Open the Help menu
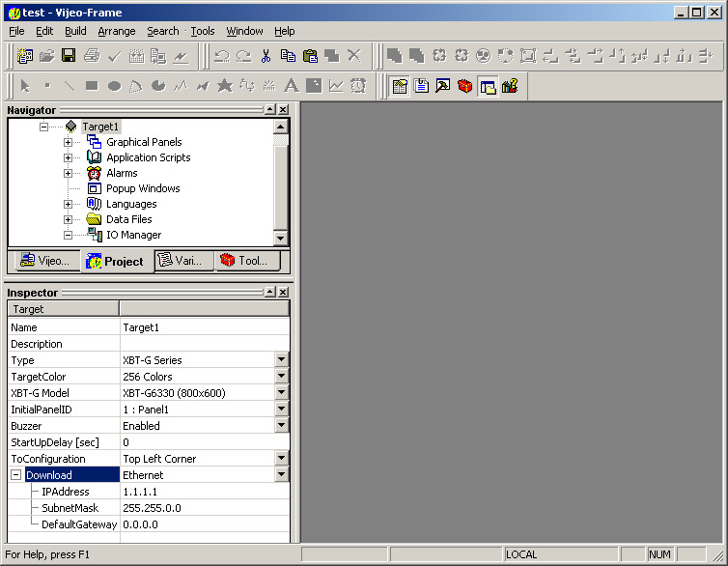Screen dimensions: 728x566 tap(284, 31)
